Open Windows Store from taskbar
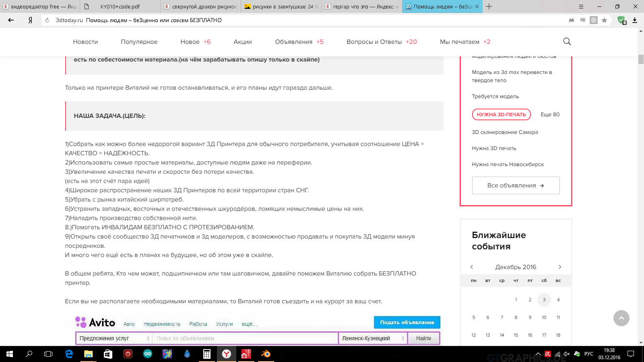The height and width of the screenshot is (362, 644). (x=108, y=354)
